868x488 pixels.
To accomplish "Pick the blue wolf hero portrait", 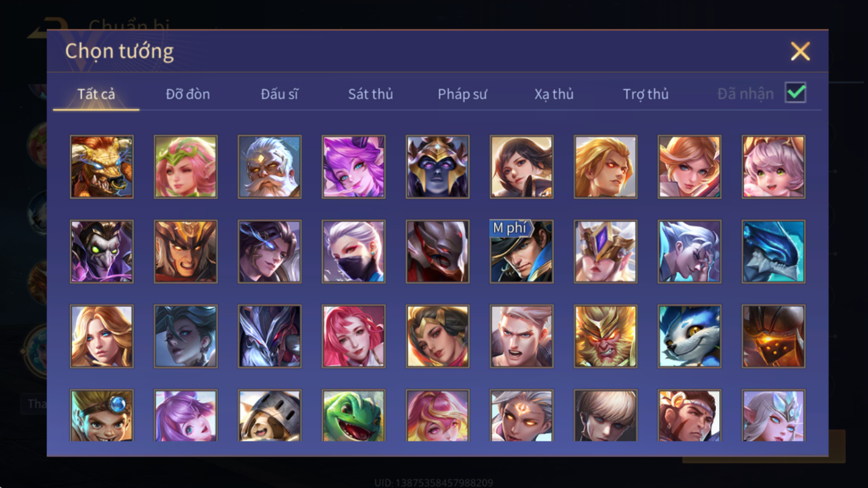I will (689, 337).
